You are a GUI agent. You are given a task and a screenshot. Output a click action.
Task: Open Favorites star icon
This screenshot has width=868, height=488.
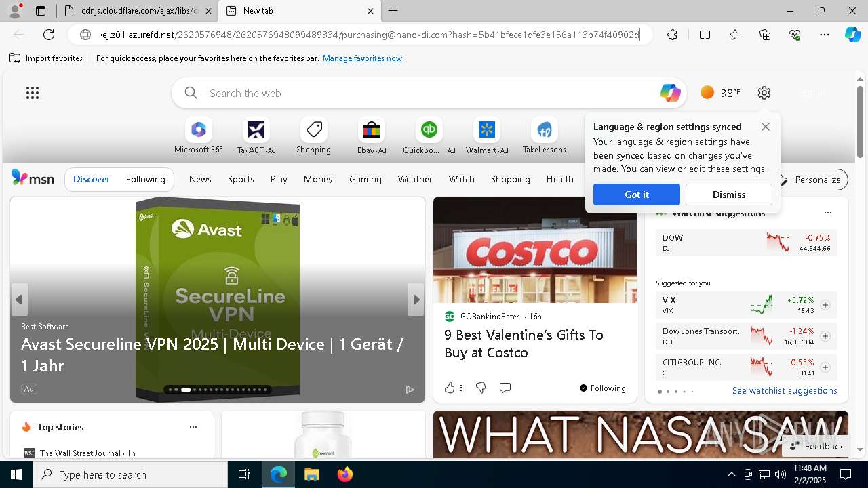pyautogui.click(x=735, y=35)
